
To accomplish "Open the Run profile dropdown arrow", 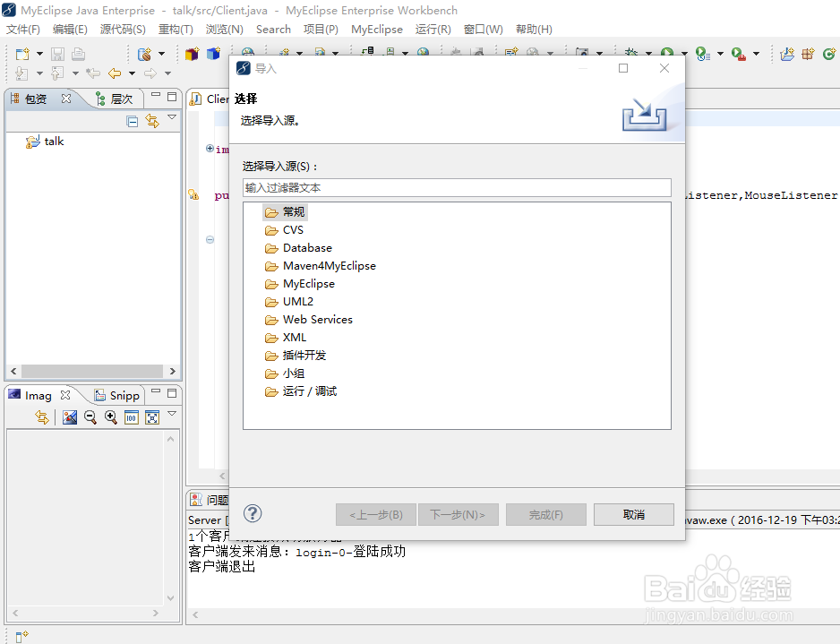I will click(721, 54).
